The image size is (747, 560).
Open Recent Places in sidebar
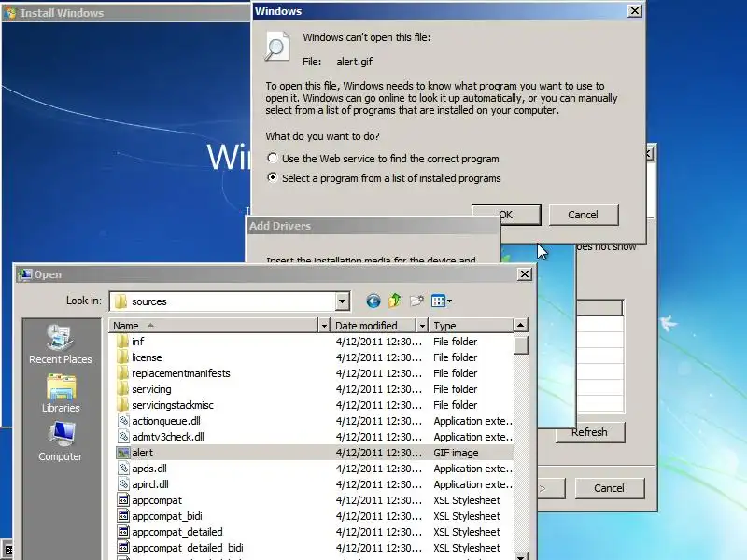pos(61,343)
